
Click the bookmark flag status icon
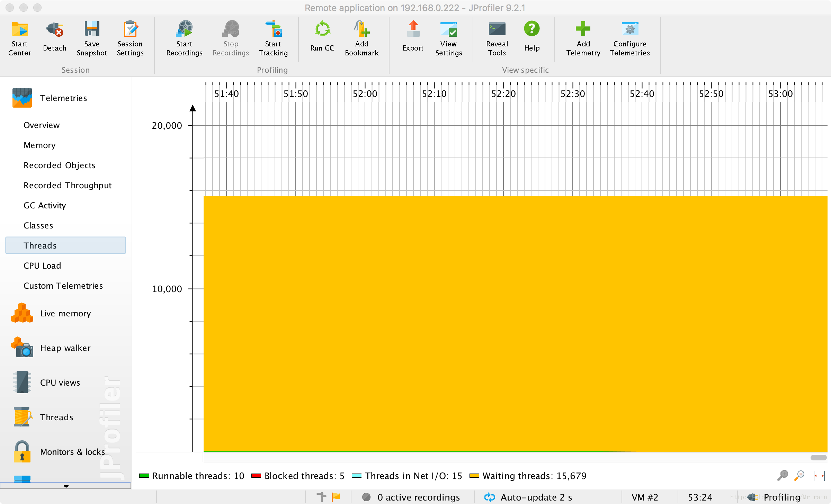click(x=336, y=497)
